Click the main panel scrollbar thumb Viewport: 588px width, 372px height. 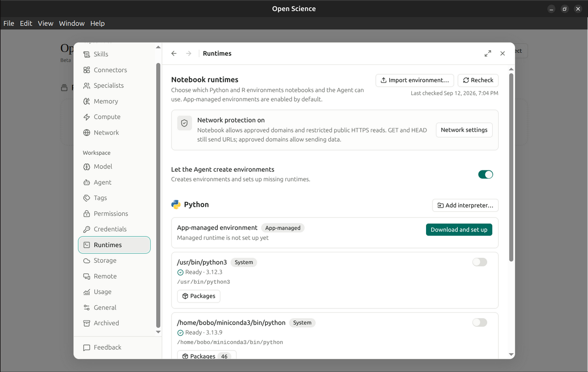point(511,167)
